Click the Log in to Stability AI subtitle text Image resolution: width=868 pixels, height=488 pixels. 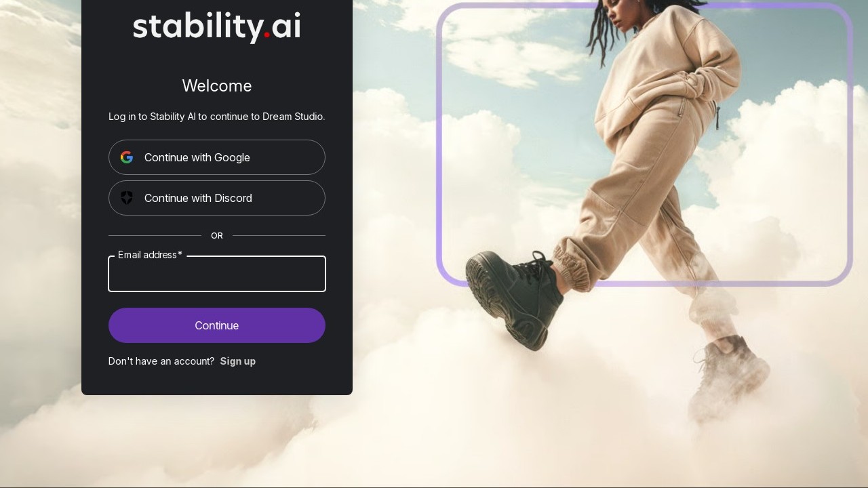217,117
